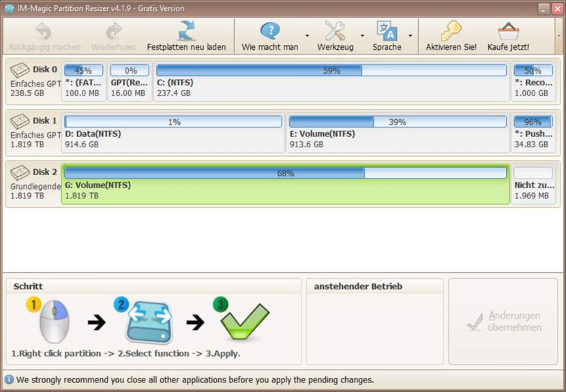Click the Sprache language icon

click(387, 31)
